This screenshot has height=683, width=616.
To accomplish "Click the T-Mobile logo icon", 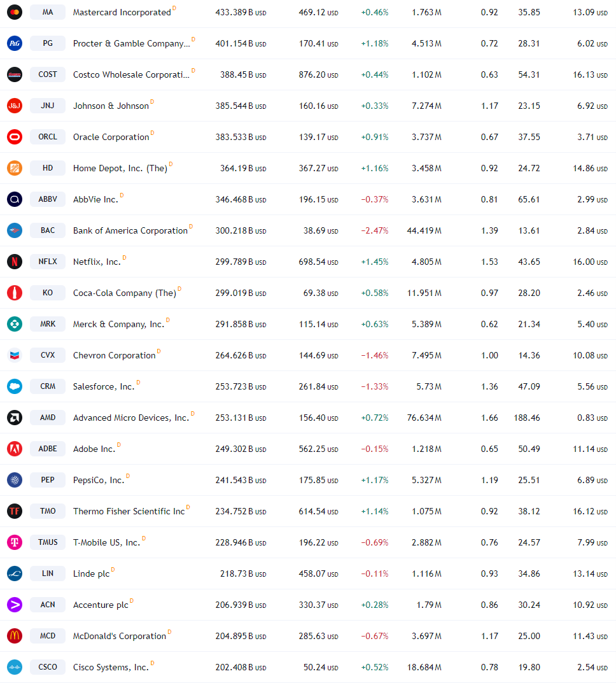I will (15, 542).
